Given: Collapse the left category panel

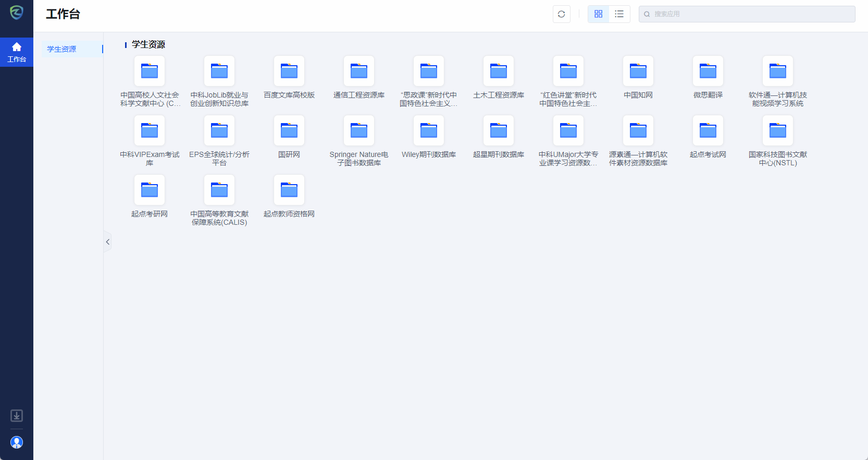Looking at the screenshot, I should click(108, 241).
